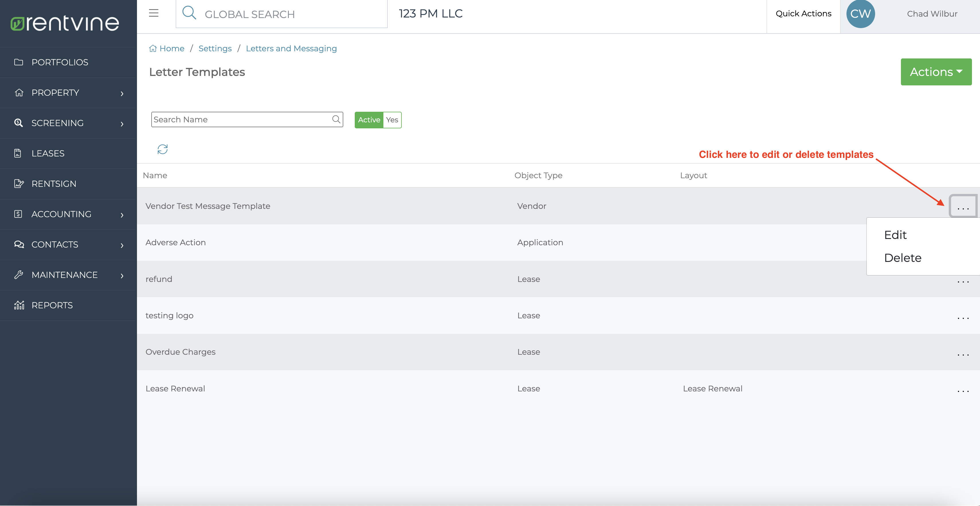Click the refresh list icon
Screen dimensions: 980x506
(x=162, y=149)
